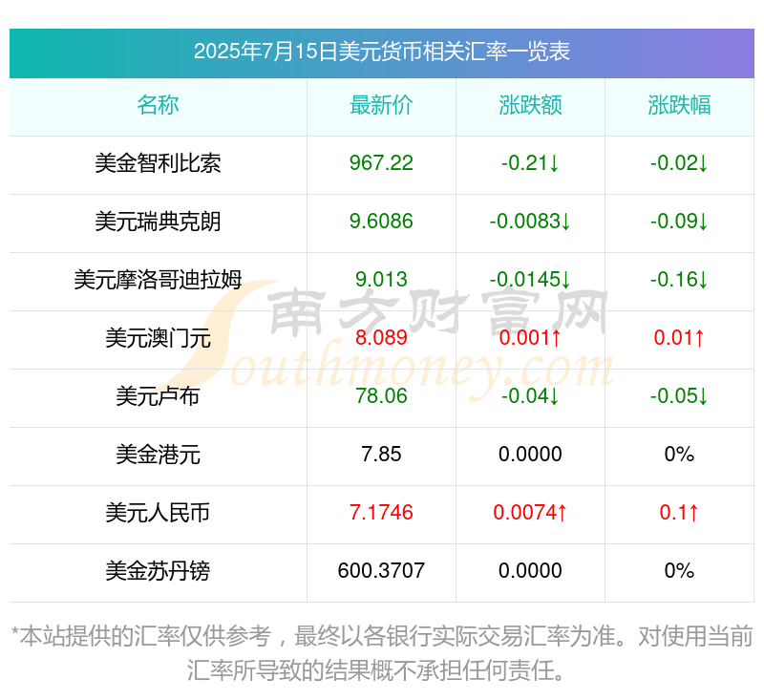Click the percent change -0.05↓
This screenshot has width=764, height=700.
tap(679, 396)
